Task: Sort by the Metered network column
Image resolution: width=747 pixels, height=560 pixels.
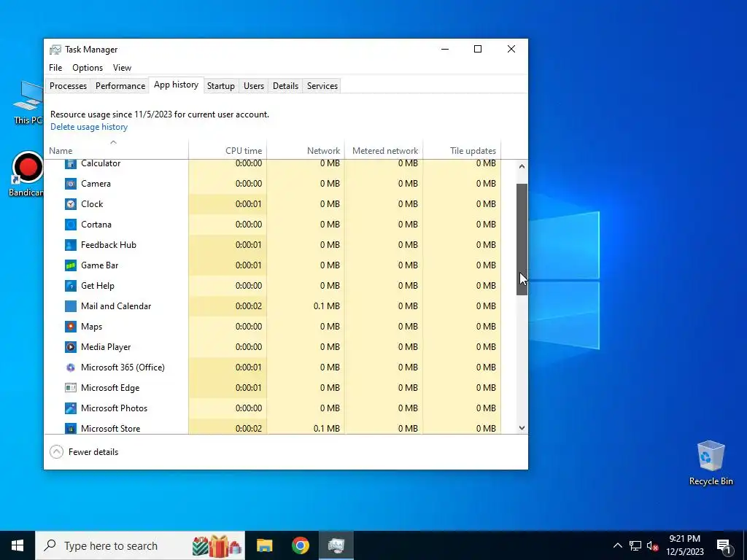Action: pos(384,150)
